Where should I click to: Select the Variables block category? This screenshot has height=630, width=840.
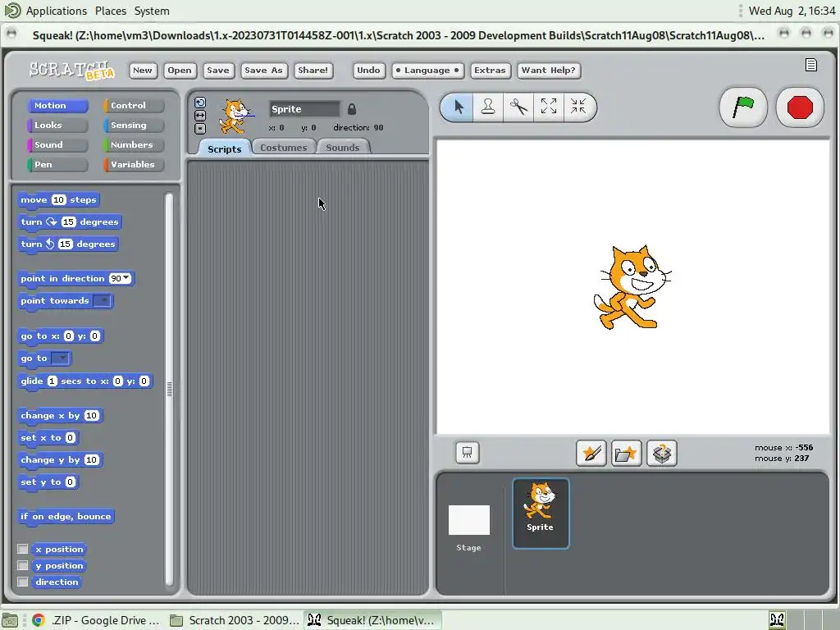134,164
